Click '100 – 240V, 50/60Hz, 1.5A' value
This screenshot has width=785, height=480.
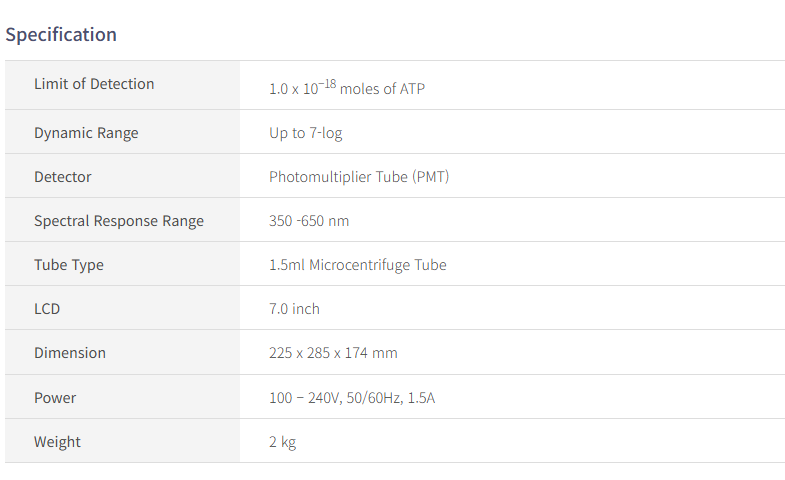pyautogui.click(x=352, y=398)
